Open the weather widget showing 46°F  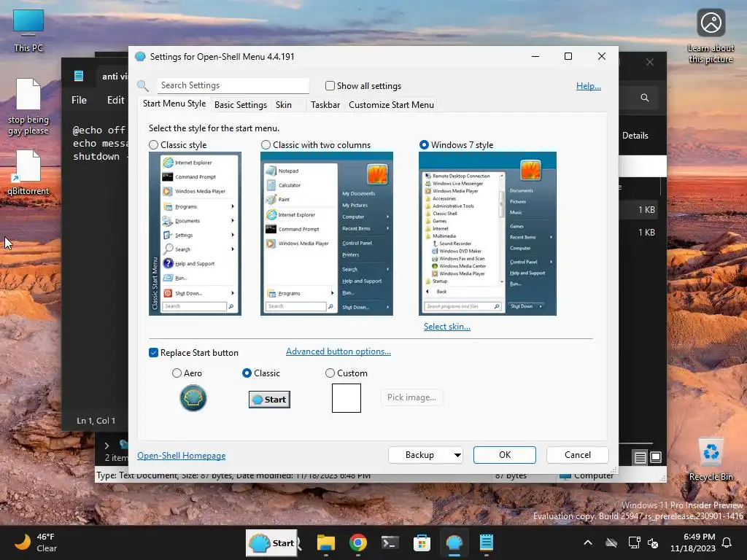36,542
